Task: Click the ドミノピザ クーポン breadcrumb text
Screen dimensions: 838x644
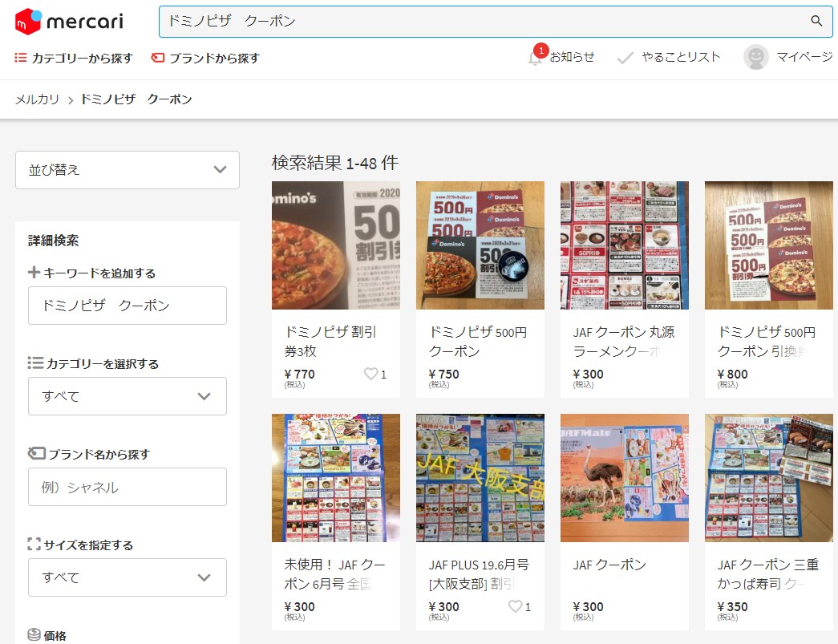Action: pos(136,99)
